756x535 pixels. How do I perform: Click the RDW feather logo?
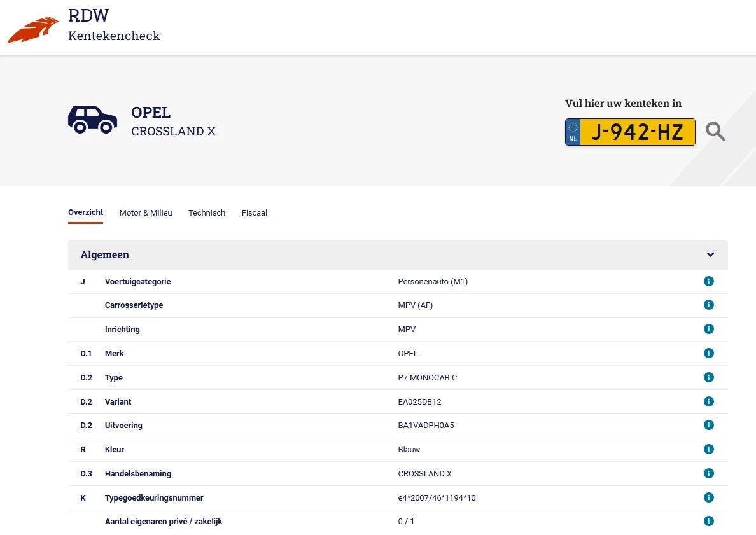click(x=32, y=30)
